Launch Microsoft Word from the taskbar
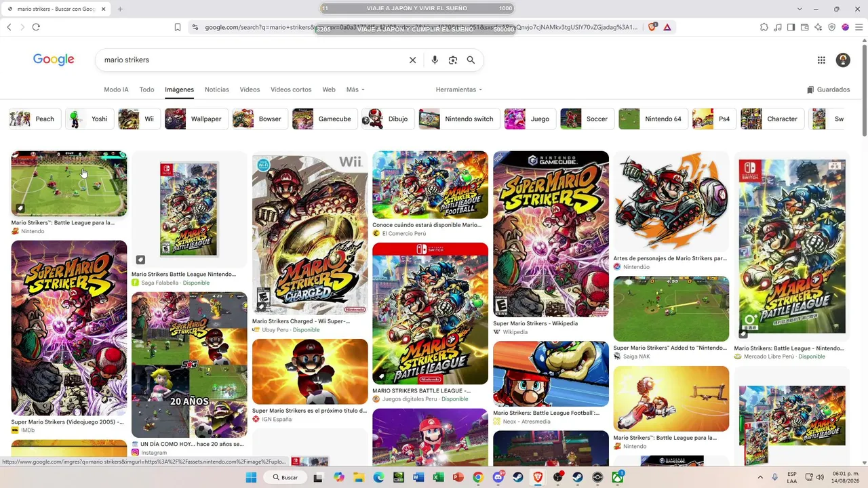The width and height of the screenshot is (868, 488). point(418,477)
